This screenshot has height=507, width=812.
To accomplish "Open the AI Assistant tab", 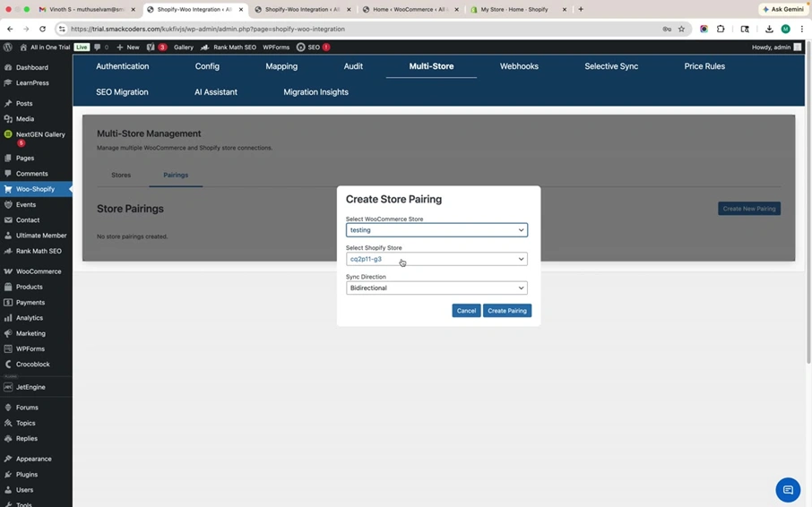I will point(216,92).
